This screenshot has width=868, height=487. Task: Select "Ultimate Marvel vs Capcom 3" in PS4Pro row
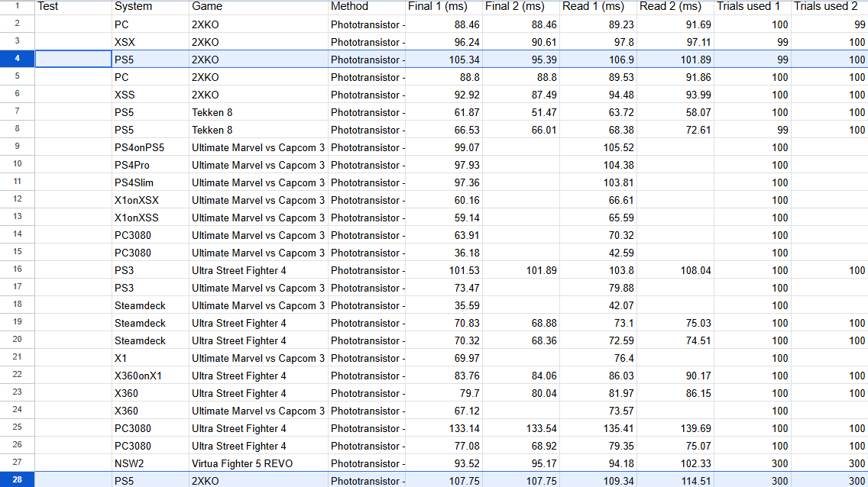pos(258,165)
